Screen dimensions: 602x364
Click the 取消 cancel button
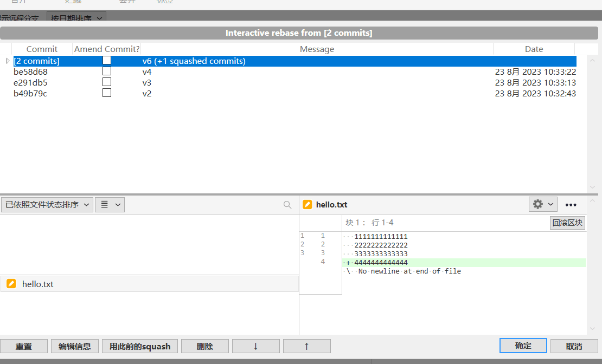tap(574, 346)
